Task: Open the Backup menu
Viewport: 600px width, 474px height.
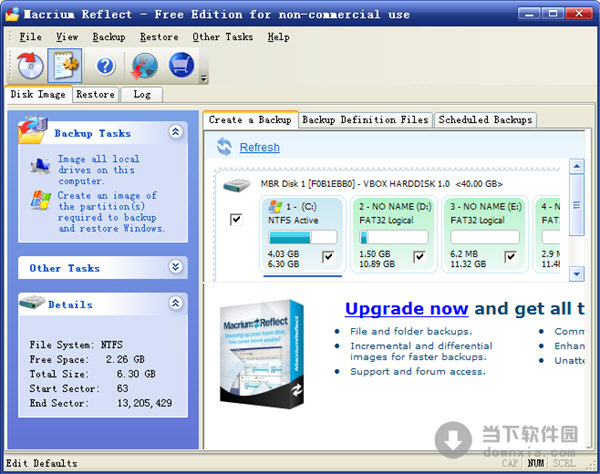Action: coord(109,37)
